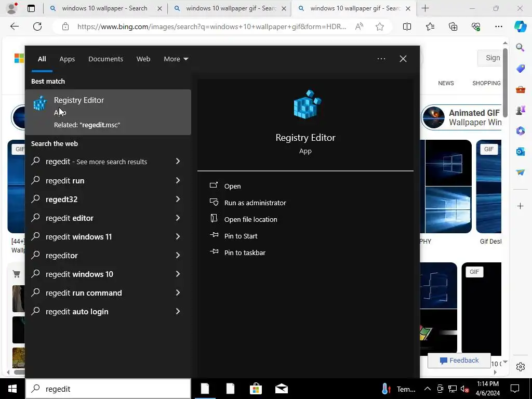Click Open action for Registry Editor
This screenshot has height=399, width=532.
click(x=232, y=186)
